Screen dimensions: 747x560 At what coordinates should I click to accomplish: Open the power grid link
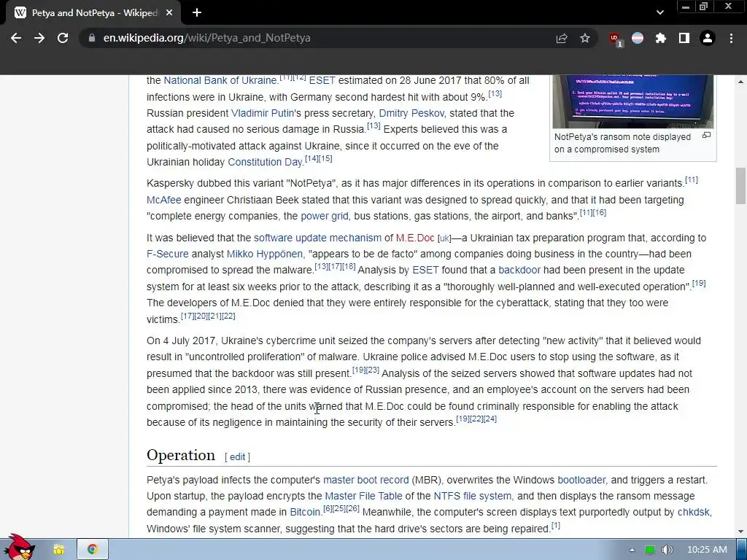pos(325,216)
